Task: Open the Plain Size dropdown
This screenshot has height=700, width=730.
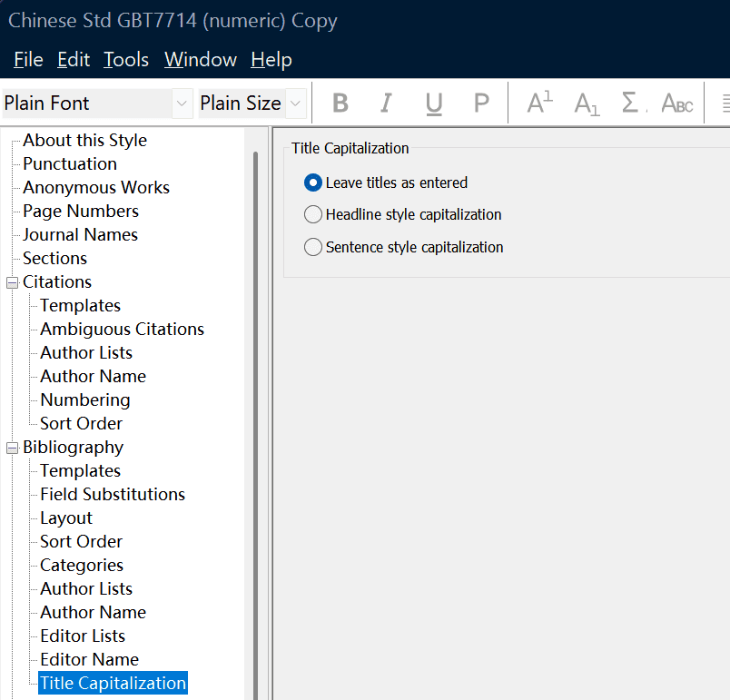Action: pos(296,104)
